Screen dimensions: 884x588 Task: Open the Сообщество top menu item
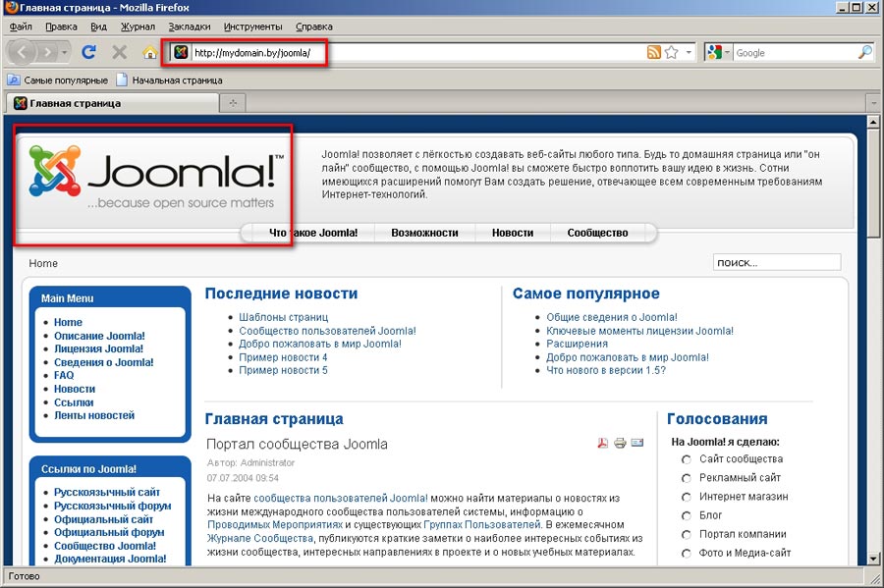597,233
